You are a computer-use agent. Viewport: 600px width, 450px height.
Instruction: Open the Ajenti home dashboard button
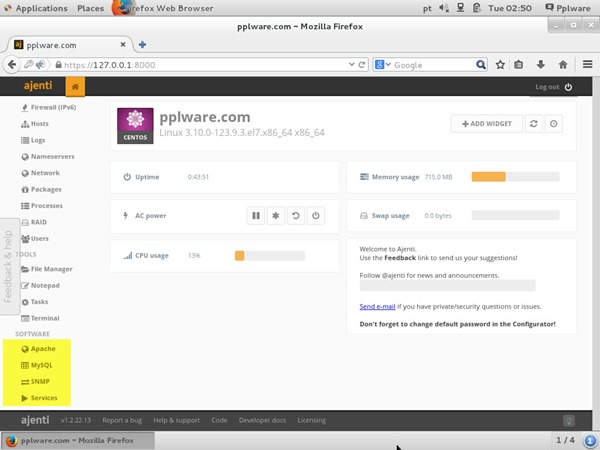point(75,86)
